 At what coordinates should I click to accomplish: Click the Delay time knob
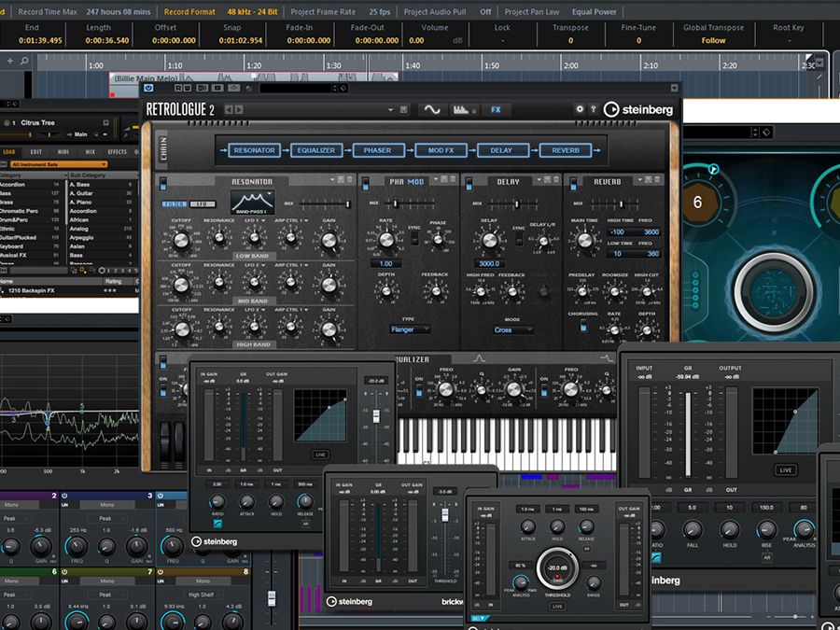490,240
